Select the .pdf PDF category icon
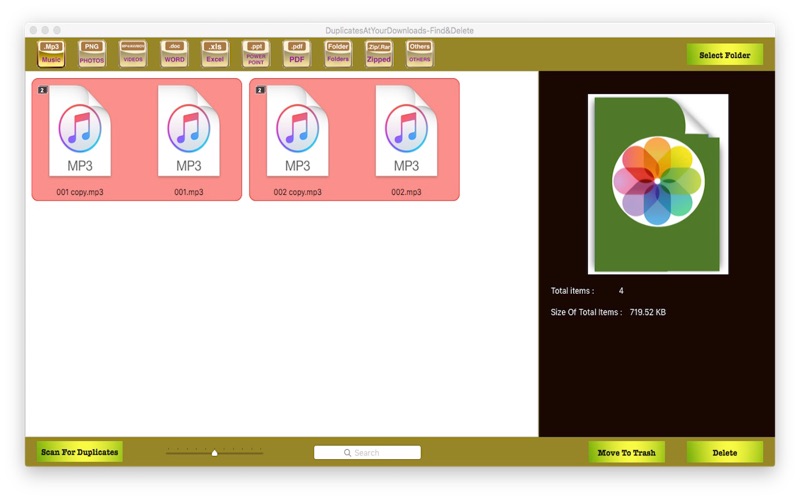The image size is (800, 500). point(296,54)
